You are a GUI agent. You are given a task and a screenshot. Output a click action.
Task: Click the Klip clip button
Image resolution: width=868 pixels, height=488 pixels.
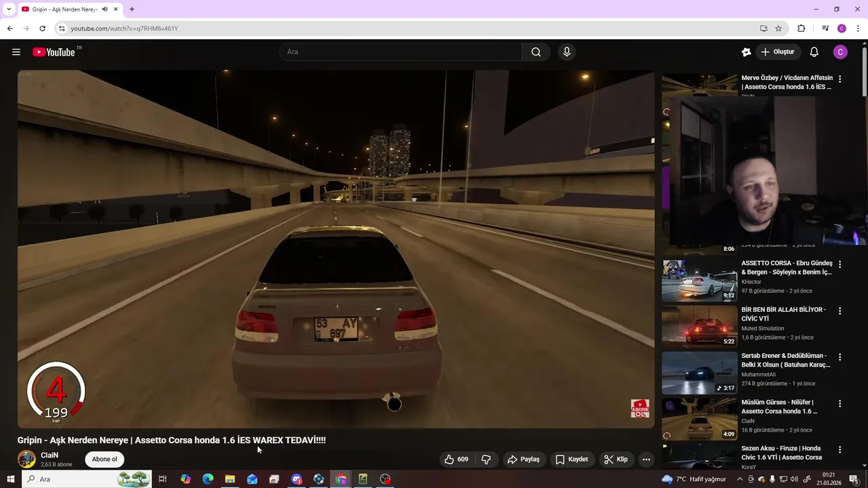pyautogui.click(x=616, y=460)
